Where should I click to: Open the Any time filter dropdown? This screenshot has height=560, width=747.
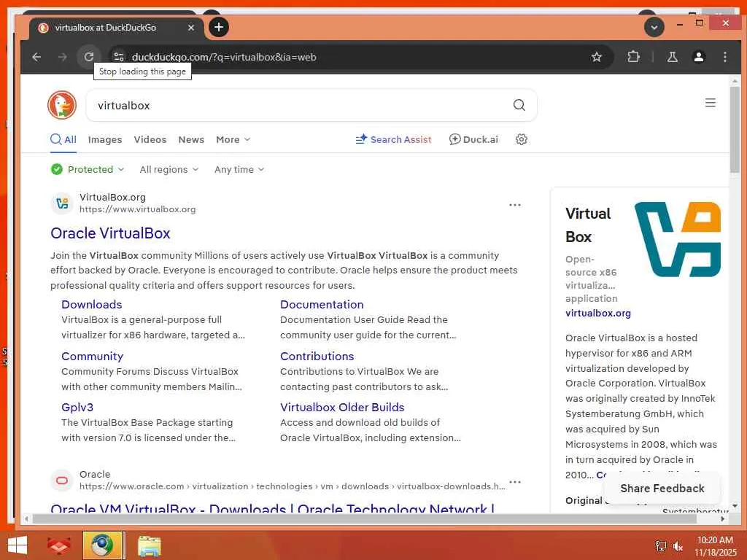pos(239,169)
